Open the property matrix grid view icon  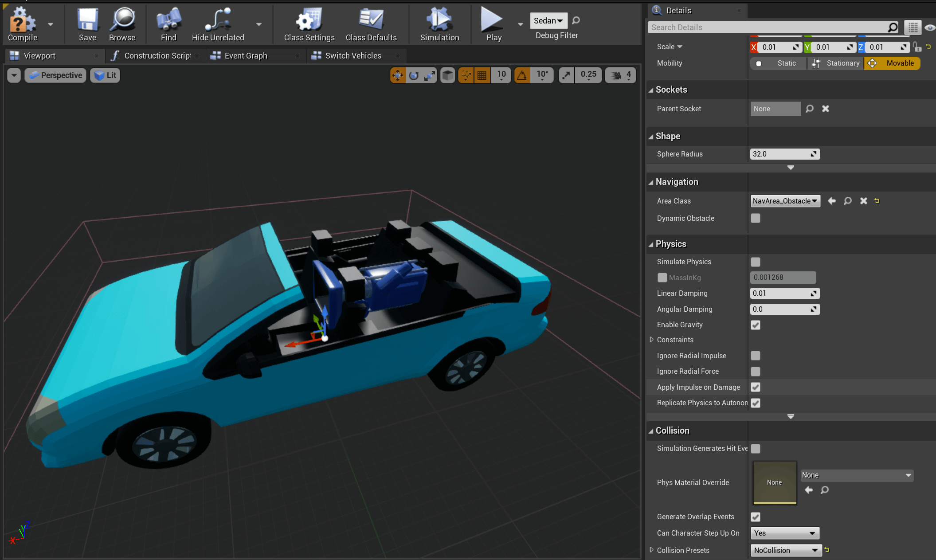[x=913, y=27]
